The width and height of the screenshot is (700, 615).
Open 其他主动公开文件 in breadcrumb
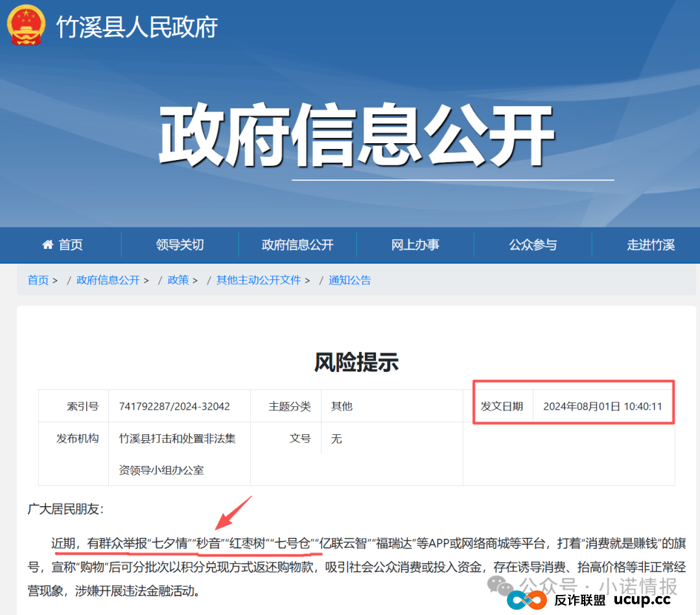[259, 280]
